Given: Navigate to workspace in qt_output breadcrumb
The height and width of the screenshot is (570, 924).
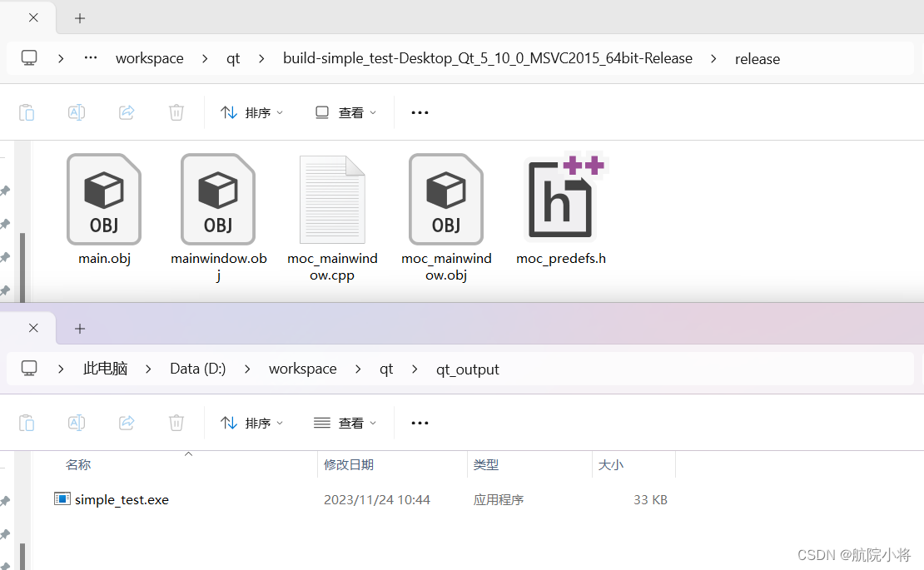Looking at the screenshot, I should point(303,369).
